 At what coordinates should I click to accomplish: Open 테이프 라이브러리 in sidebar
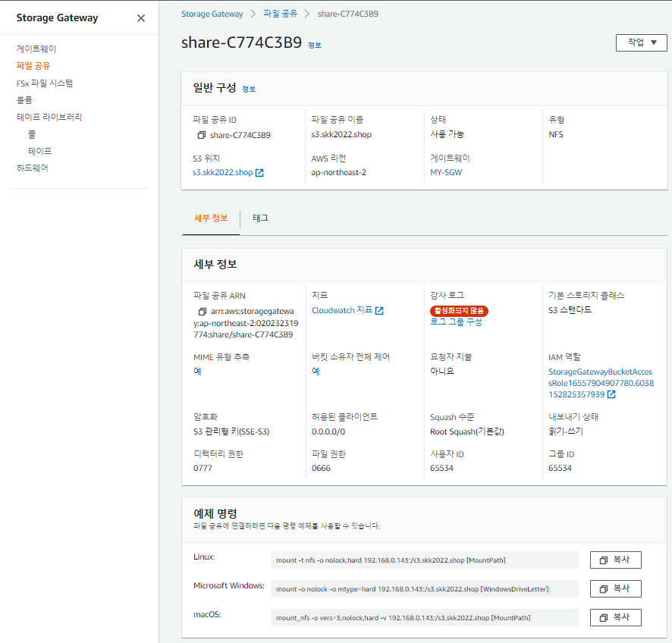(x=49, y=117)
